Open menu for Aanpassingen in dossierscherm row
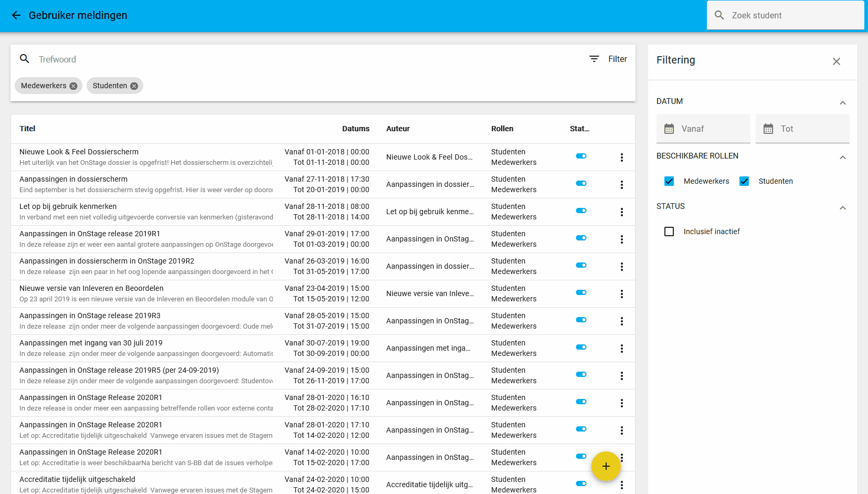Image resolution: width=868 pixels, height=494 pixels. tap(622, 185)
